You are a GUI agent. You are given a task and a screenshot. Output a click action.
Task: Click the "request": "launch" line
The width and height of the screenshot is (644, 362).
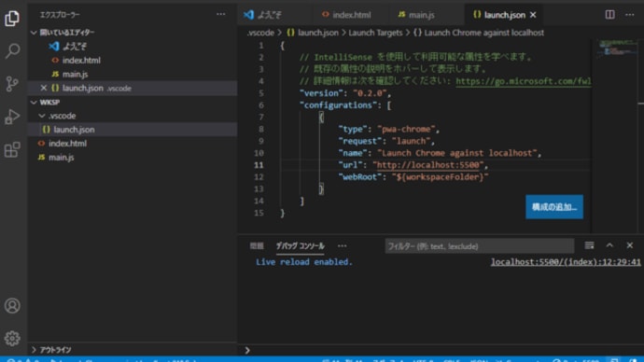pos(386,141)
